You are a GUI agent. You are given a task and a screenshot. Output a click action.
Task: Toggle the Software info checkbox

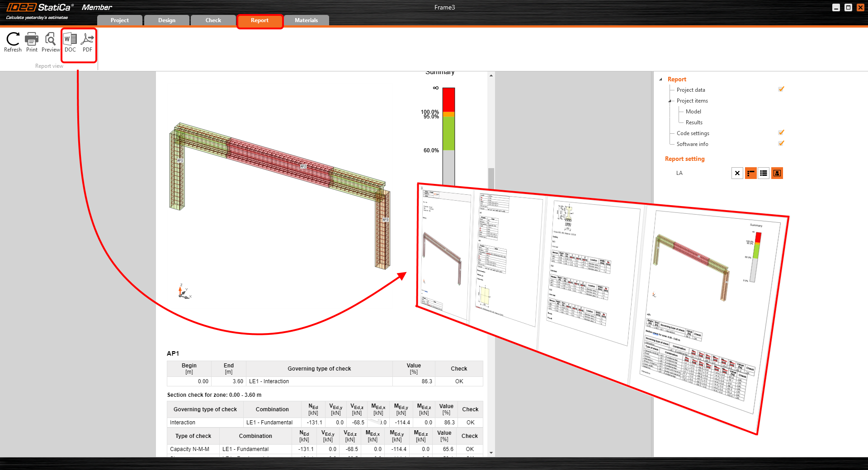781,144
